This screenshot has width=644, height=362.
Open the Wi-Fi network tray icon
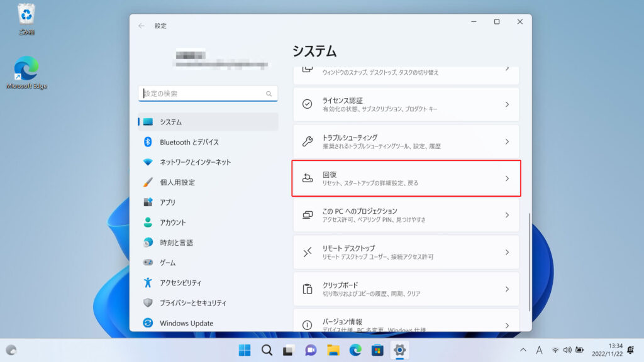click(x=555, y=350)
